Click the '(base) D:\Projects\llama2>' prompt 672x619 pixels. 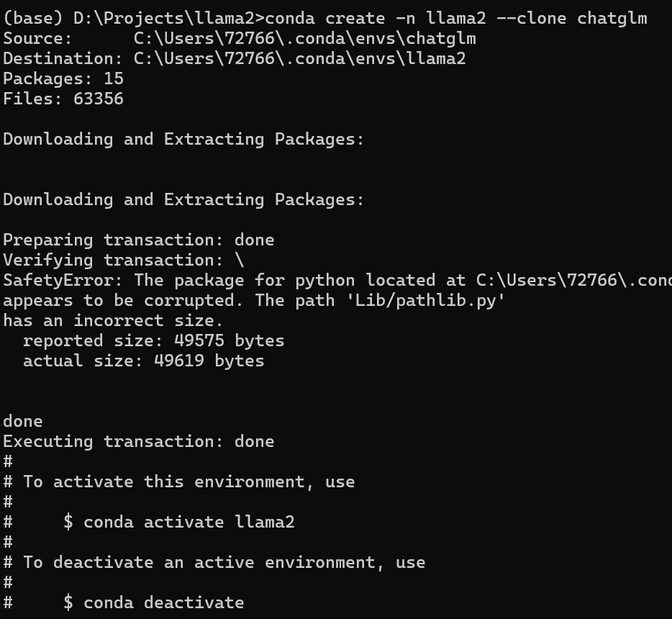(133, 18)
